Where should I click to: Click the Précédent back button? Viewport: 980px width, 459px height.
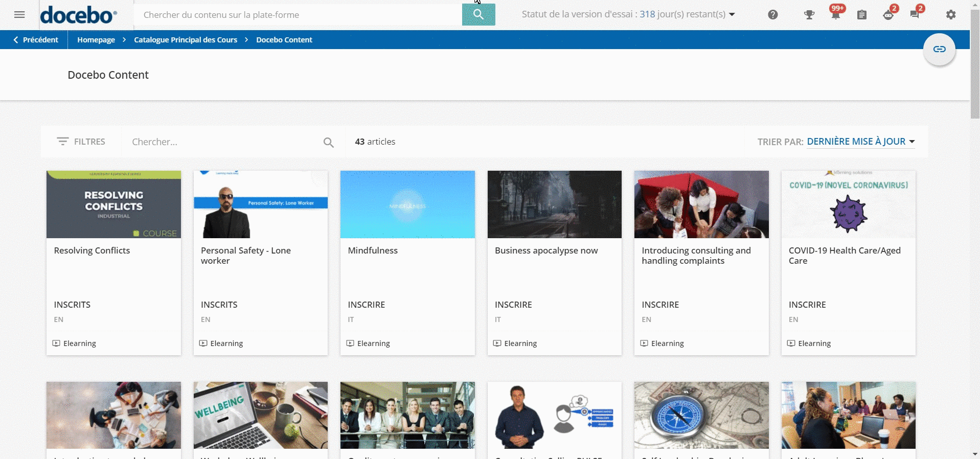coord(35,40)
